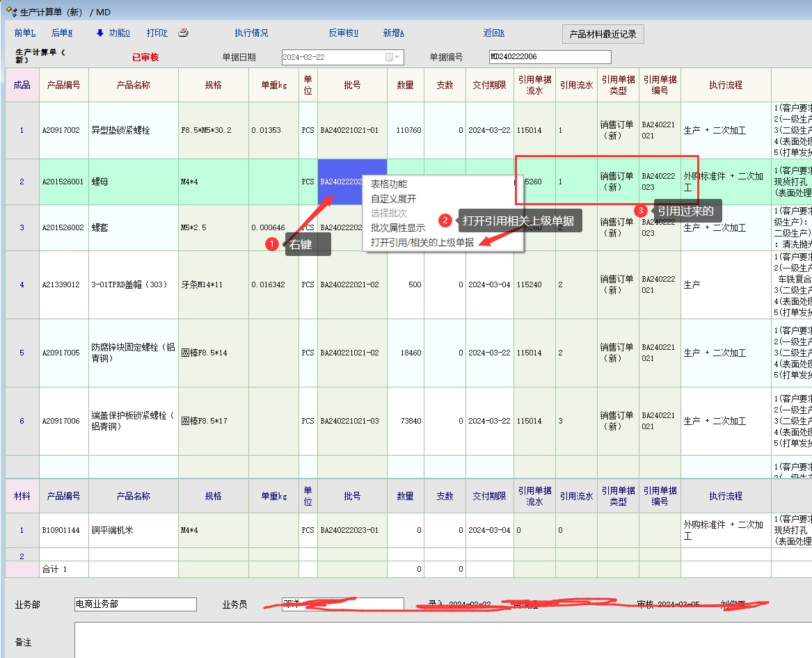
Task: Click the 产品材料最近记录 button
Action: [603, 33]
